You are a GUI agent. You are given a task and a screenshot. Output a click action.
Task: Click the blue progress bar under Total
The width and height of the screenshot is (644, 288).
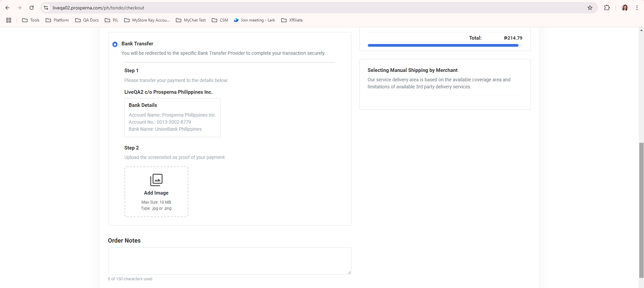point(443,45)
